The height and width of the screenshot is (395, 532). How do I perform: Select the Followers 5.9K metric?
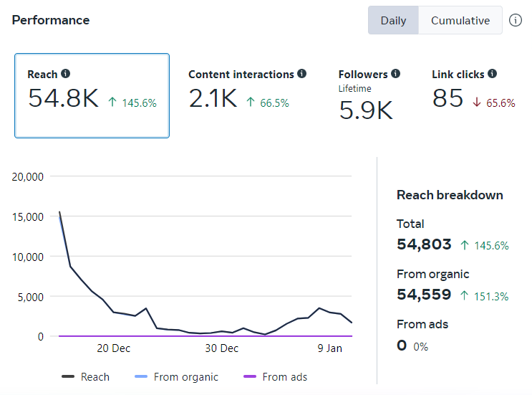tap(369, 95)
